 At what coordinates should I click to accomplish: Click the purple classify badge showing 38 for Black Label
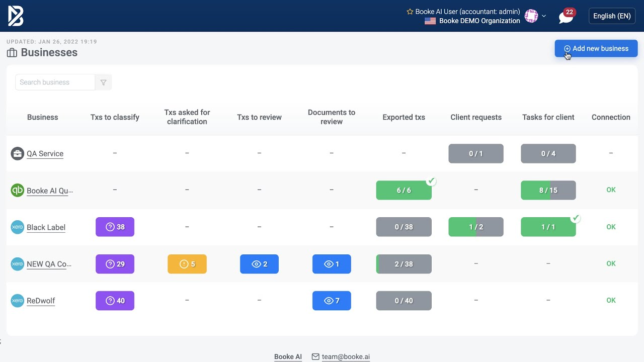click(115, 227)
